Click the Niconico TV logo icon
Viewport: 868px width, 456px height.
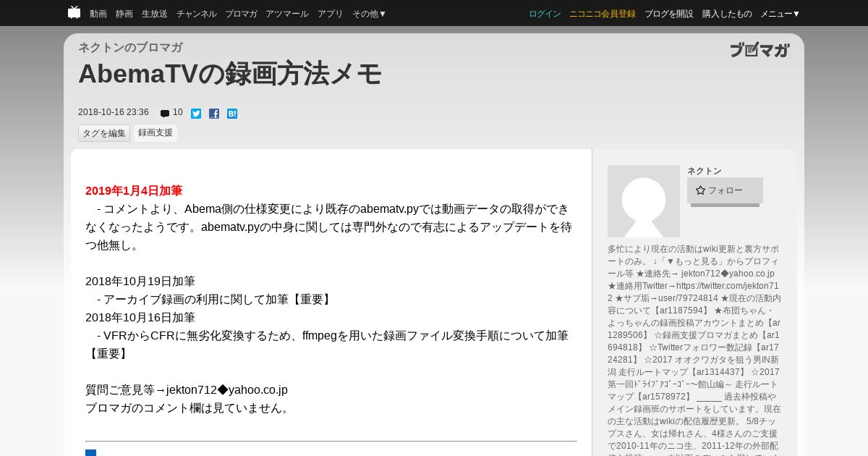click(x=74, y=12)
